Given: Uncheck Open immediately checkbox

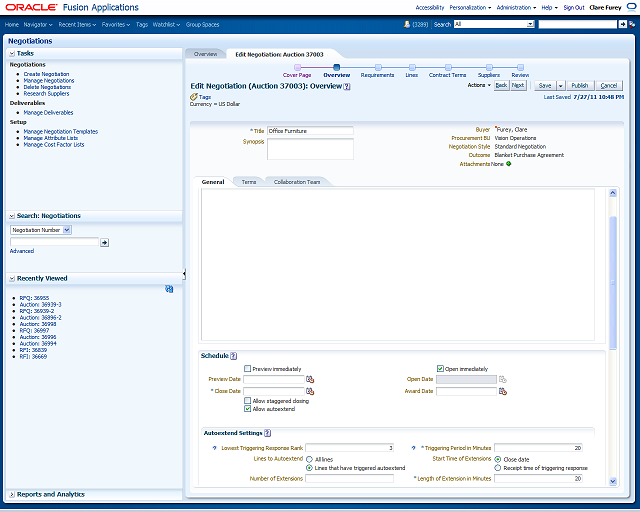Looking at the screenshot, I should point(440,369).
